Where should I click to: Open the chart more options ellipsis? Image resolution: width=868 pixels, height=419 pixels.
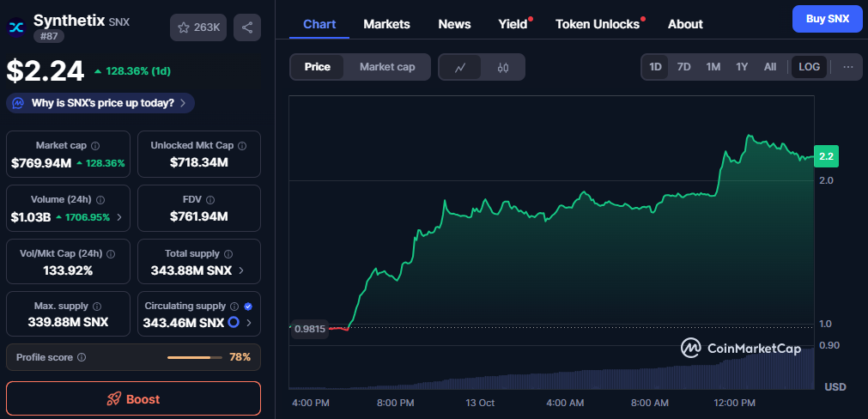point(847,67)
